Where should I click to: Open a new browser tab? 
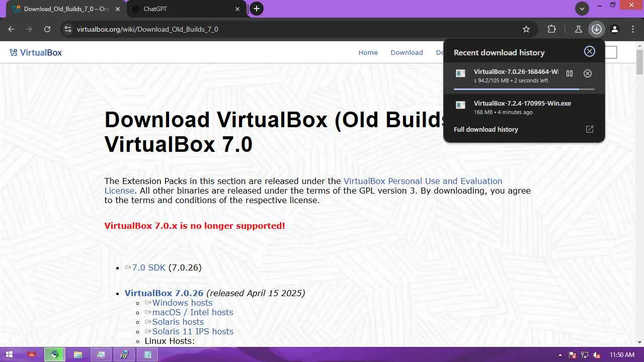click(257, 9)
